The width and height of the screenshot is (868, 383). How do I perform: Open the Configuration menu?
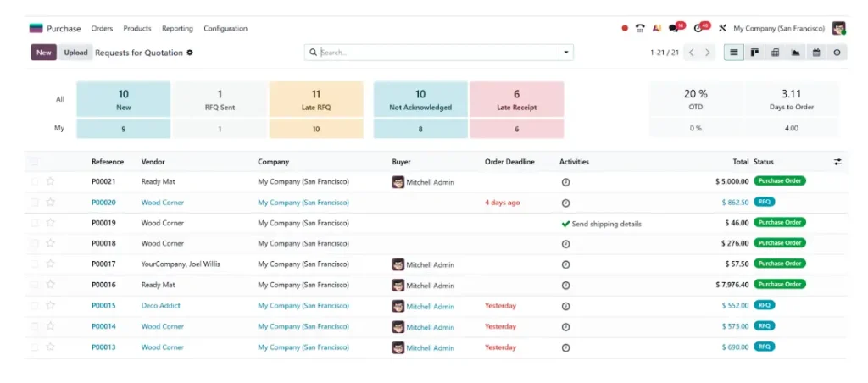[225, 28]
